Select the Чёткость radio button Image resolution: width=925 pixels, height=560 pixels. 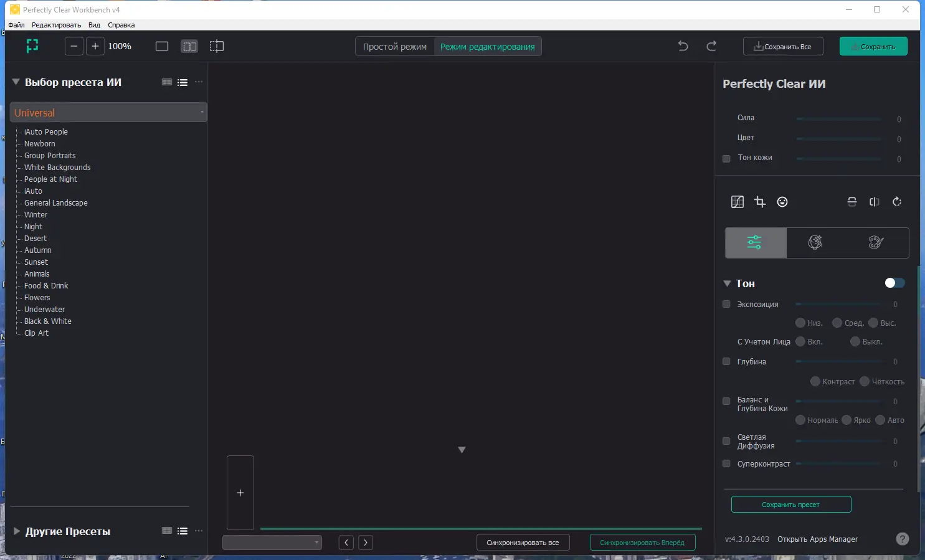pyautogui.click(x=865, y=381)
